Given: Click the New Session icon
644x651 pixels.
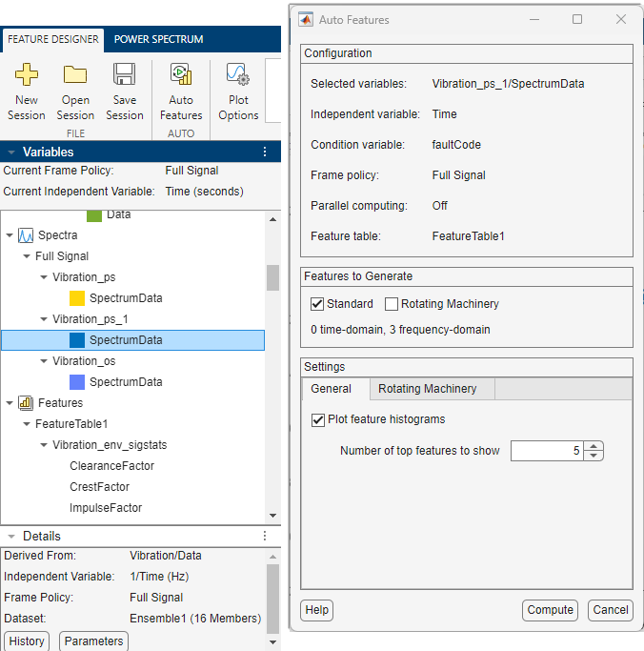Looking at the screenshot, I should tap(27, 75).
